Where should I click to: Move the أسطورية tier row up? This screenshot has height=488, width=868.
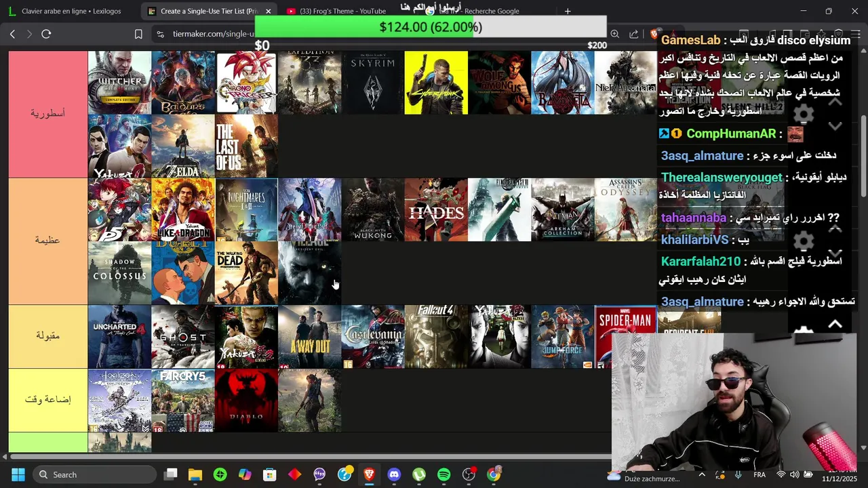point(835,102)
